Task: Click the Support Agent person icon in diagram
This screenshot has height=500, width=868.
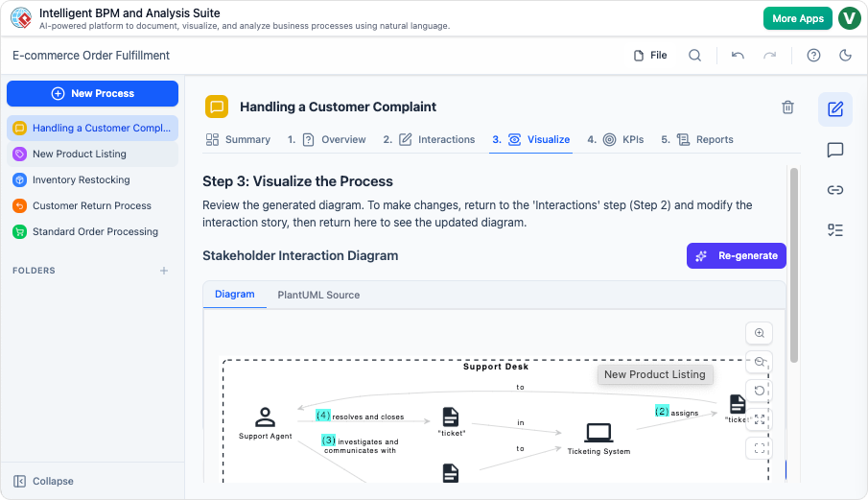Action: [x=265, y=417]
